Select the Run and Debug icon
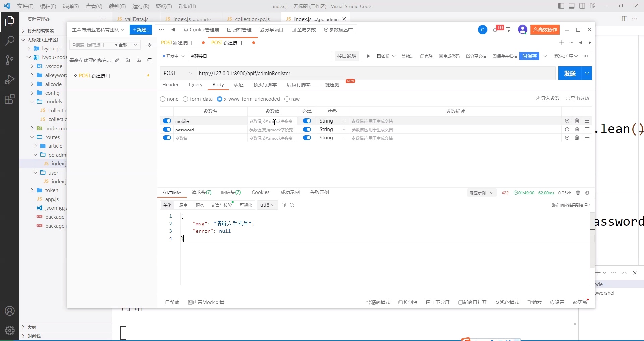The height and width of the screenshot is (341, 644). tap(10, 80)
